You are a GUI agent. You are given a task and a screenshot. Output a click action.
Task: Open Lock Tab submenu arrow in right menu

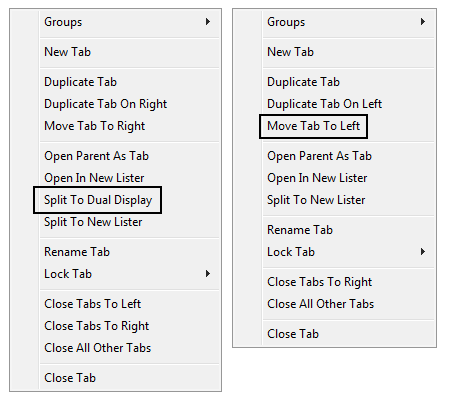(423, 252)
